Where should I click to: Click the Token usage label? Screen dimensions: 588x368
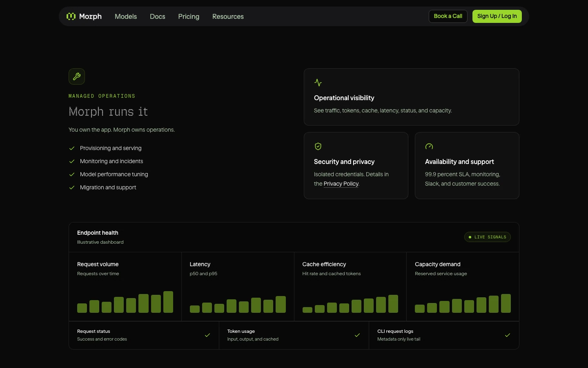pos(241,331)
